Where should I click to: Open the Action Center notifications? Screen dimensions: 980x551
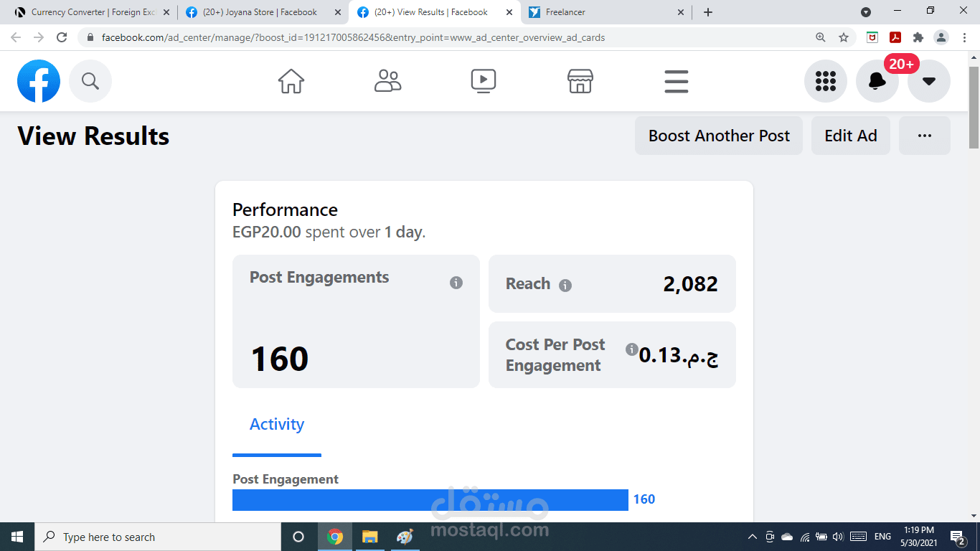pyautogui.click(x=958, y=537)
